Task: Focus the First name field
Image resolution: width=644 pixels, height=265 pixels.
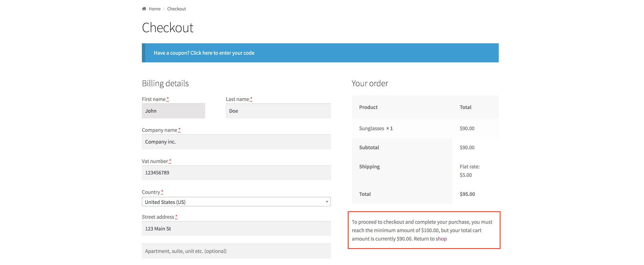Action: pos(173,111)
